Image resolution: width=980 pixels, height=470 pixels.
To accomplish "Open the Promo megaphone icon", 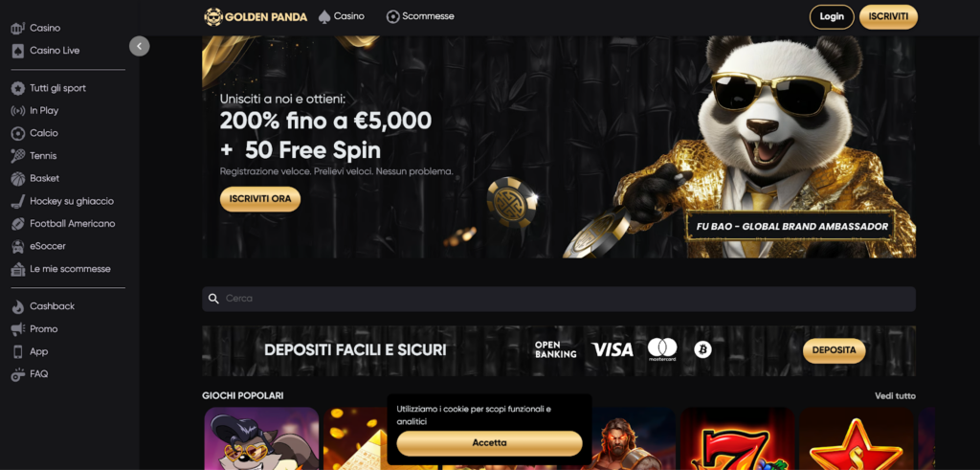I will [18, 328].
